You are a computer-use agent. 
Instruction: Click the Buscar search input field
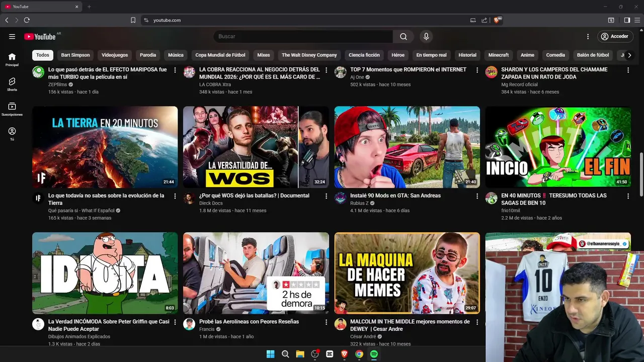pyautogui.click(x=303, y=36)
